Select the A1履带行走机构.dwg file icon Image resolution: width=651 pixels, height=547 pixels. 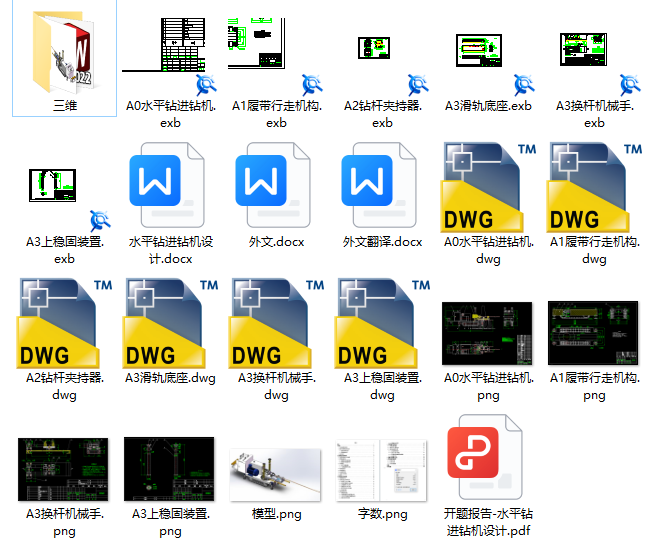click(594, 187)
